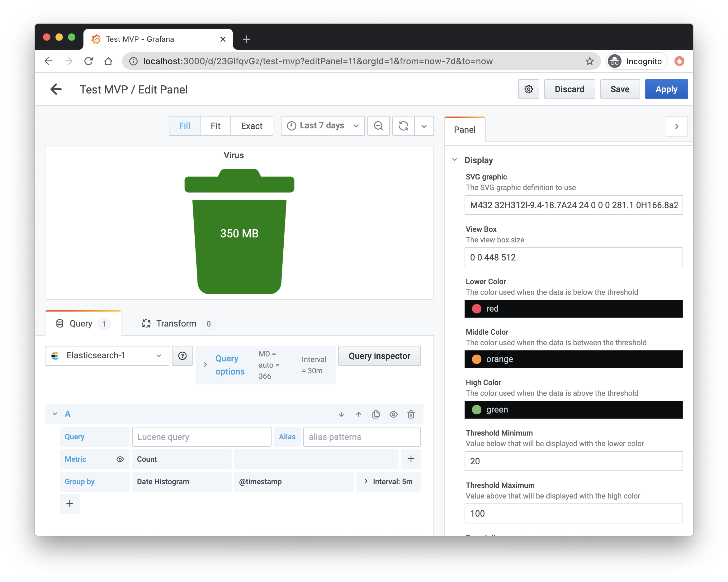Open the Lower Color red swatch
728x582 pixels.
(476, 309)
